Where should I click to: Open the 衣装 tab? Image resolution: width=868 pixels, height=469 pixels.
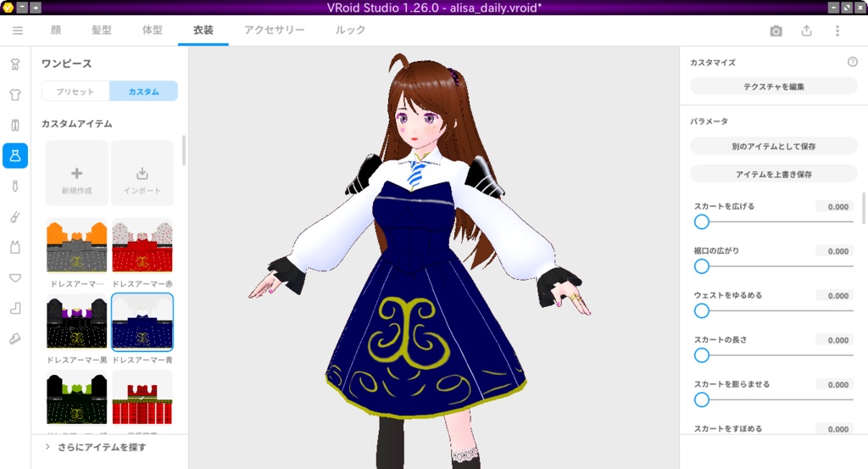point(203,30)
